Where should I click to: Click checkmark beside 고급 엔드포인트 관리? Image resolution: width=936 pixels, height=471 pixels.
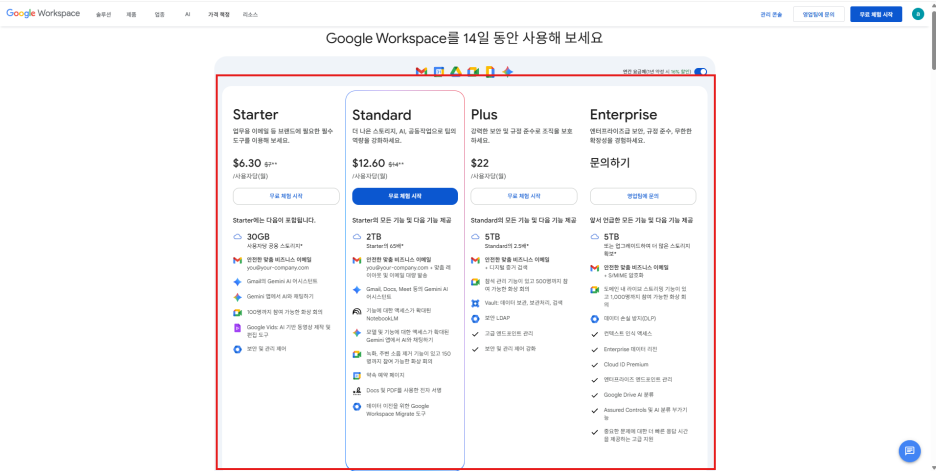tap(475, 334)
